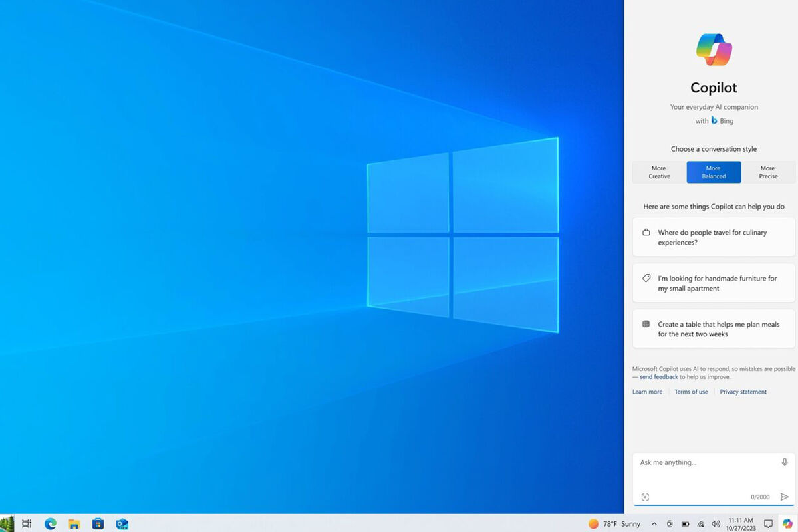
Task: Open the send feedback link
Action: point(658,377)
